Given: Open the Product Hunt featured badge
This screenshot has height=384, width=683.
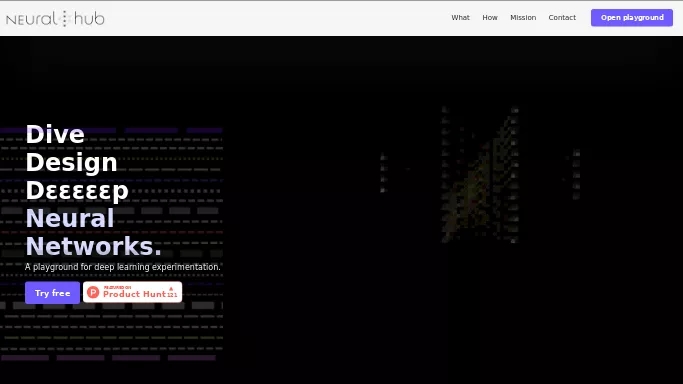Looking at the screenshot, I should tap(132, 292).
